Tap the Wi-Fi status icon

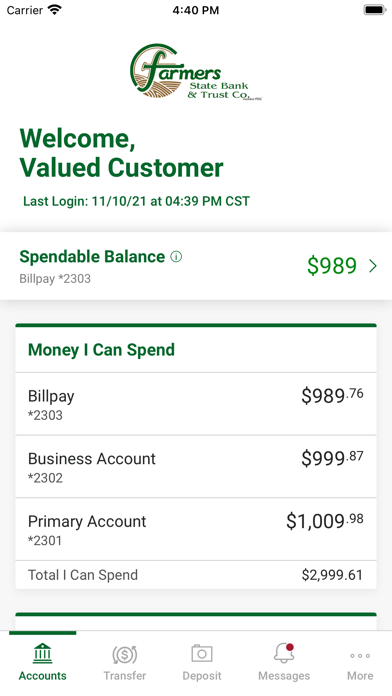[55, 10]
